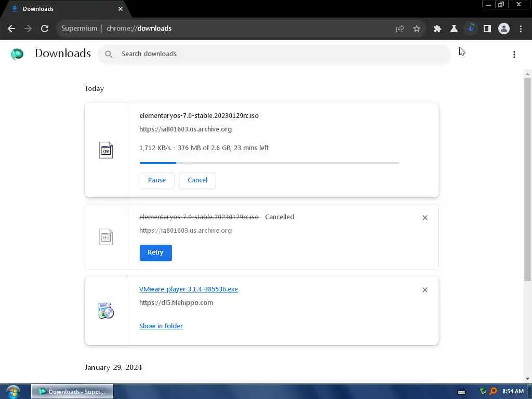Close the Downloads tab
This screenshot has width=532, height=399.
click(x=121, y=9)
